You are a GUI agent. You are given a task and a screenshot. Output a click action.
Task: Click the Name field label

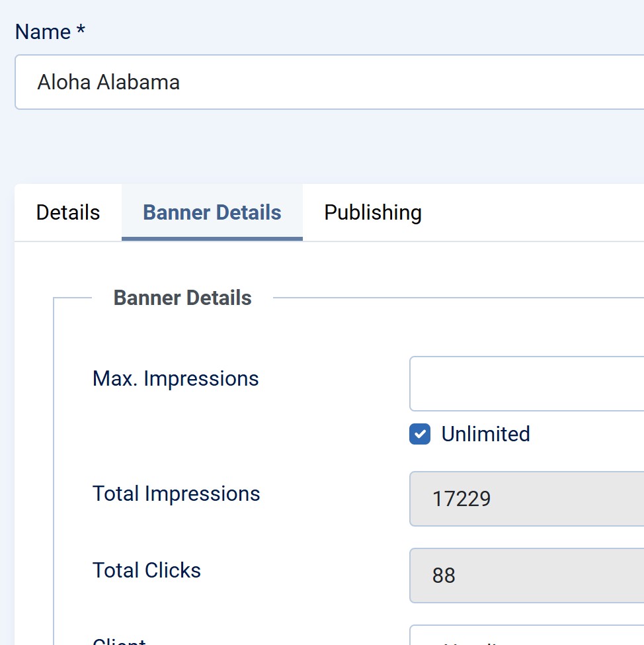click(x=43, y=32)
